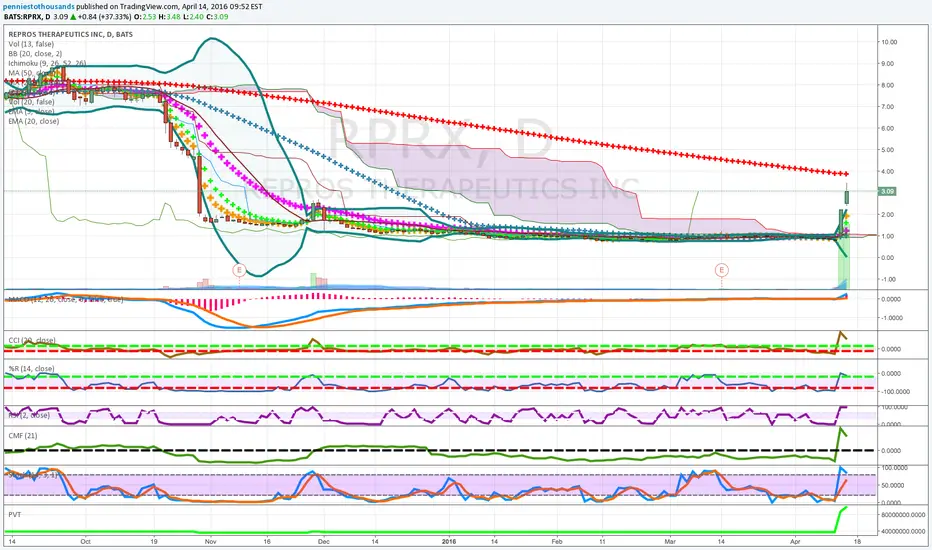Click the %R (14, close) pane label
This screenshot has width=932, height=550.
pyautogui.click(x=31, y=369)
